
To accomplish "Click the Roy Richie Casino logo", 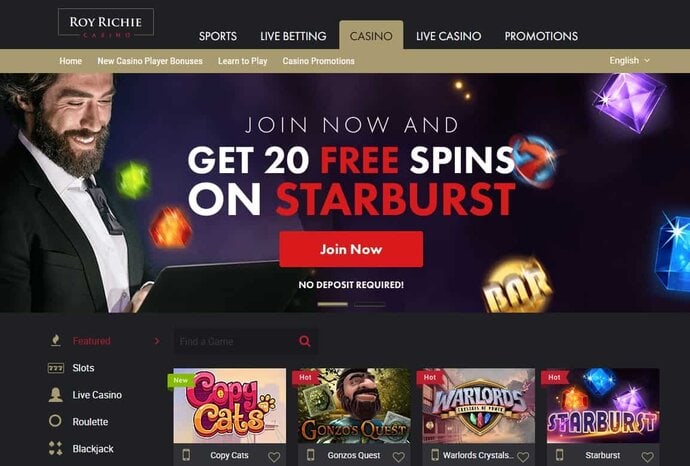I will (106, 23).
